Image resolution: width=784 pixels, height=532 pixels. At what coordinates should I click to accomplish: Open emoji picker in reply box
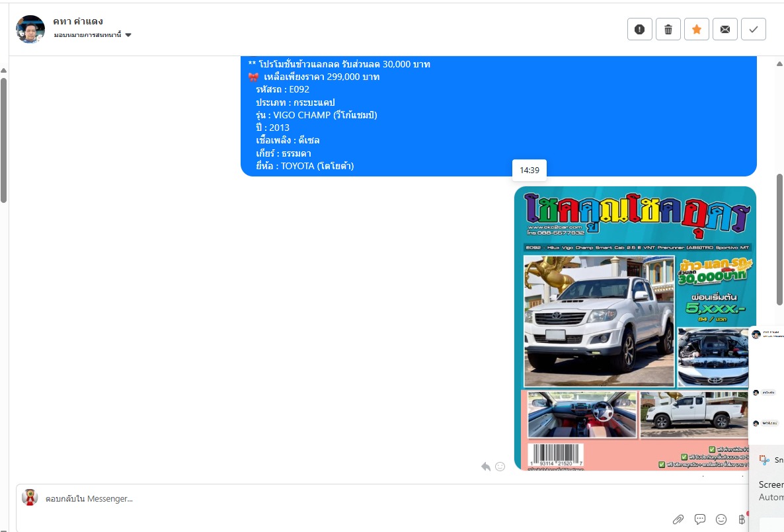[x=721, y=519]
